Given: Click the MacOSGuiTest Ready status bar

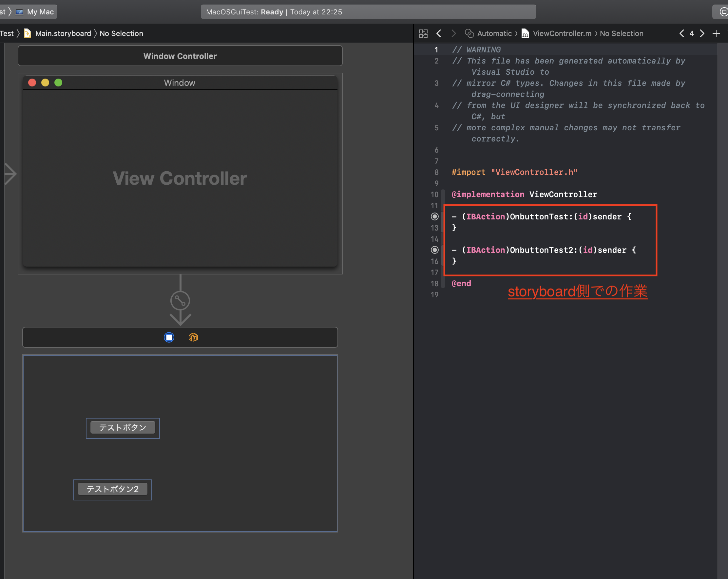Looking at the screenshot, I should [x=368, y=12].
